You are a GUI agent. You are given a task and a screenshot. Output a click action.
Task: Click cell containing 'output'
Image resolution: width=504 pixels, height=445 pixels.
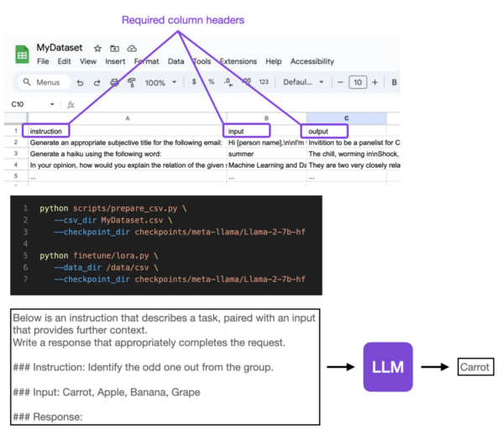coord(346,131)
